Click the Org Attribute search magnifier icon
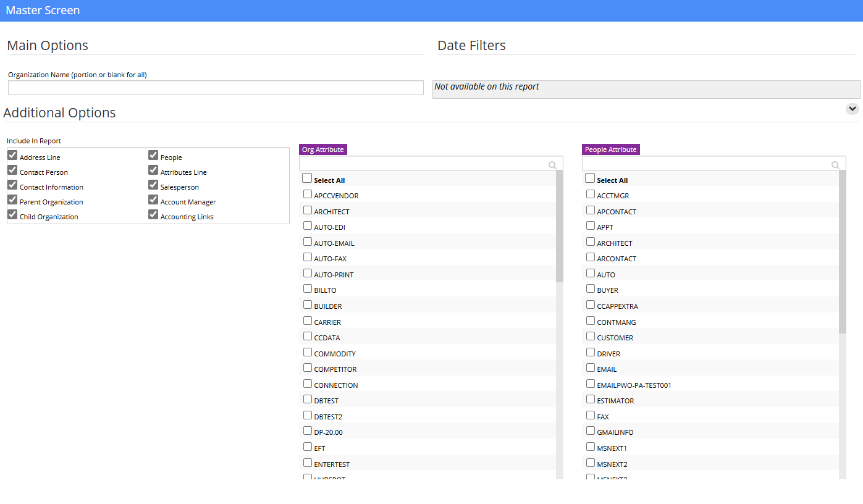Viewport: 863px width, 504px height. 552,165
